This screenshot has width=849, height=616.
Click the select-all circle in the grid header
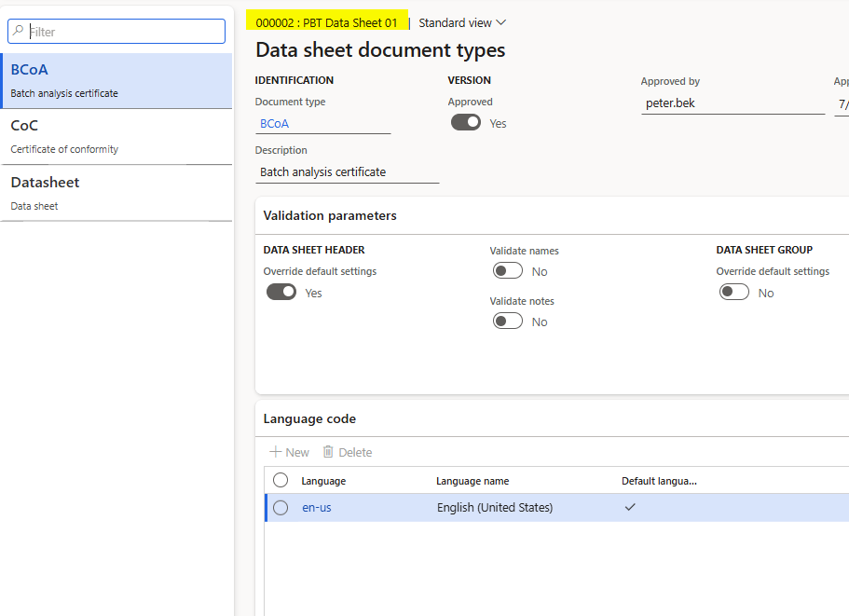(280, 480)
